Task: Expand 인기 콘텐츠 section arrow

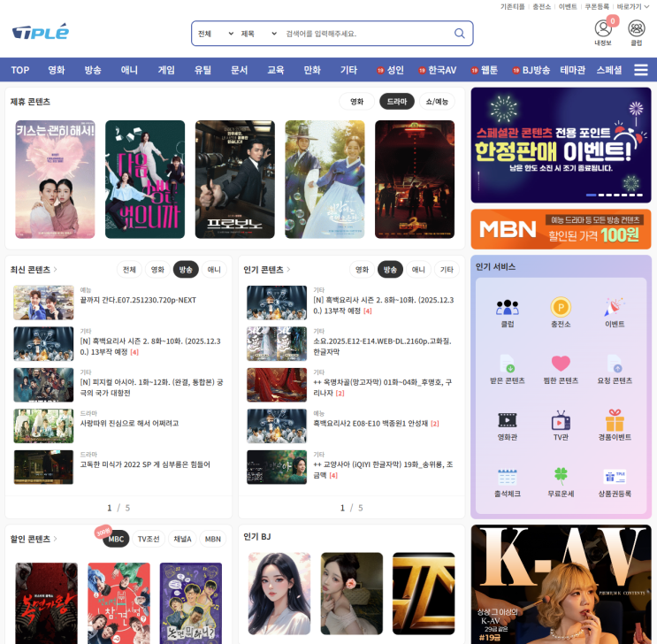Action: tap(288, 269)
